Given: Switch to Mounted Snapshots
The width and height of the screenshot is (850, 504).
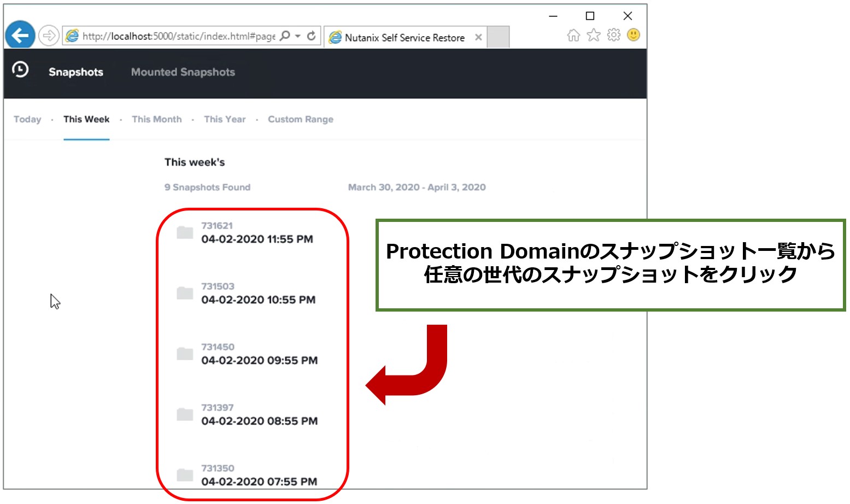Looking at the screenshot, I should [x=183, y=72].
